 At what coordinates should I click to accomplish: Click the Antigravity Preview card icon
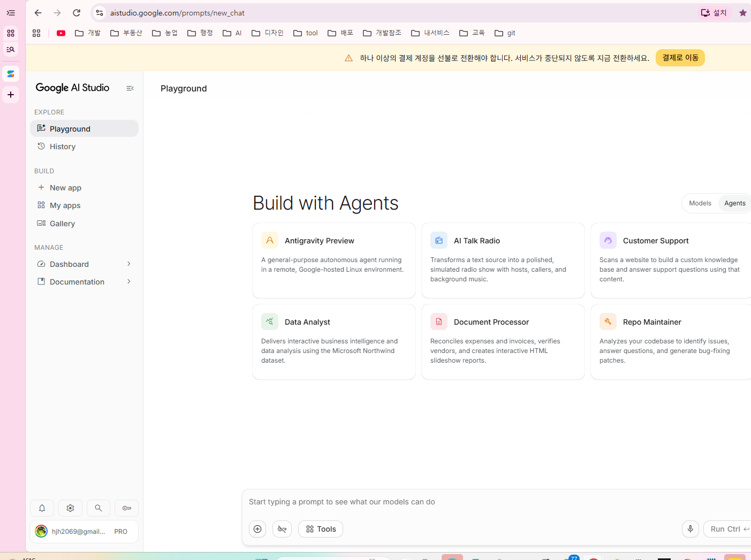pos(270,241)
